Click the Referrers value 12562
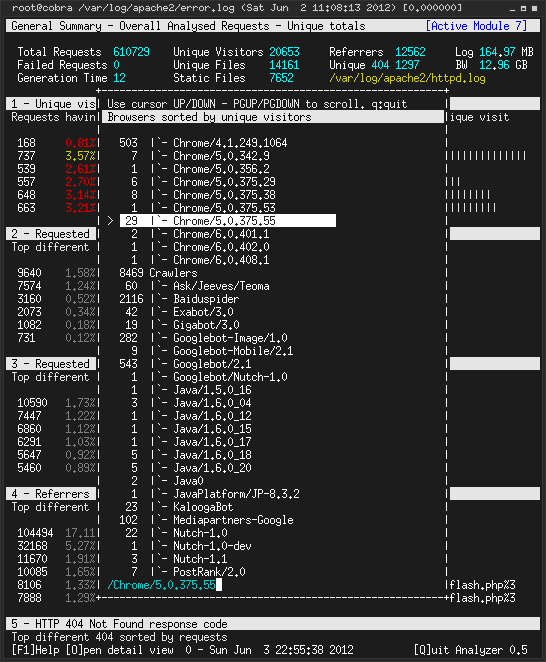Image resolution: width=546 pixels, height=662 pixels. [x=410, y=52]
